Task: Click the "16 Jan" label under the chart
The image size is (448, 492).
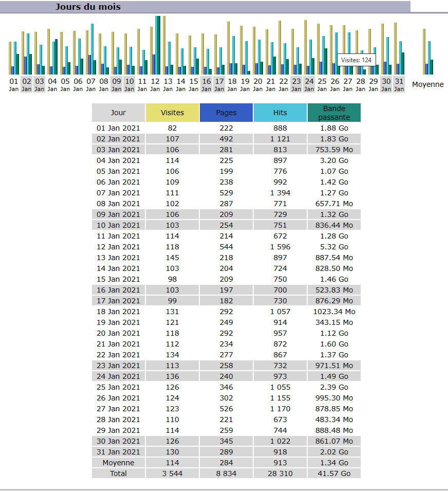Action: (207, 84)
